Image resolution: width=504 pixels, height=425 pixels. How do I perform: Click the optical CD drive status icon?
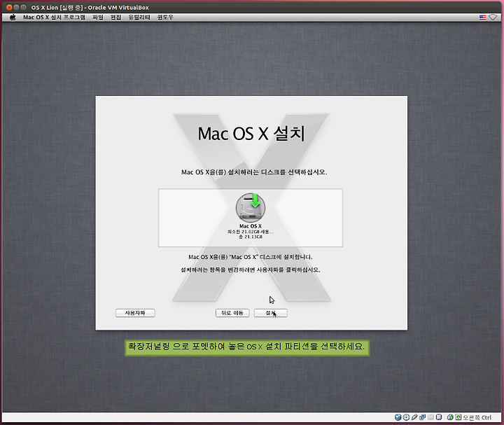click(x=406, y=417)
